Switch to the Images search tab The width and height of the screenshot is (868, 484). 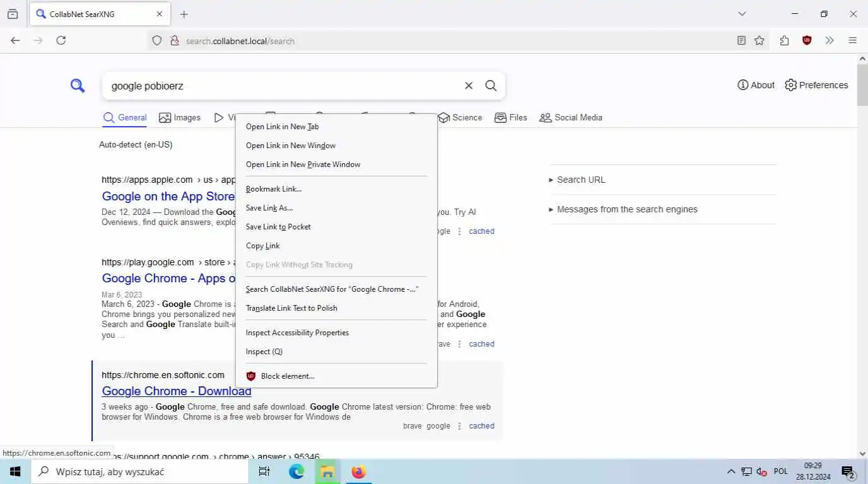coord(180,118)
